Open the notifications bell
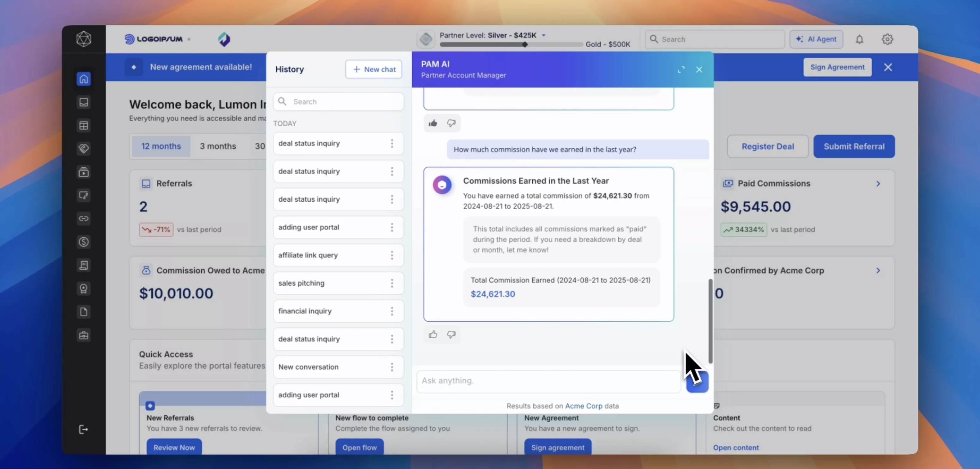 (x=859, y=39)
